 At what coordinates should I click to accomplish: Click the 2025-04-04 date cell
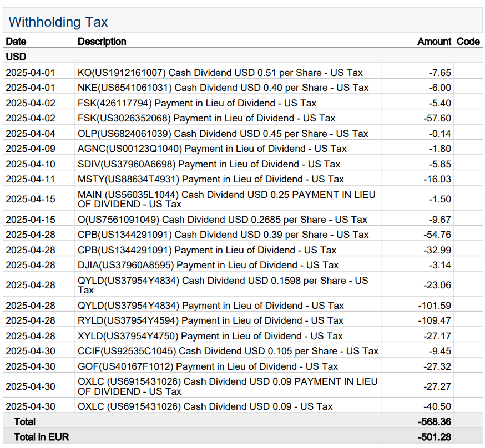[x=31, y=134]
